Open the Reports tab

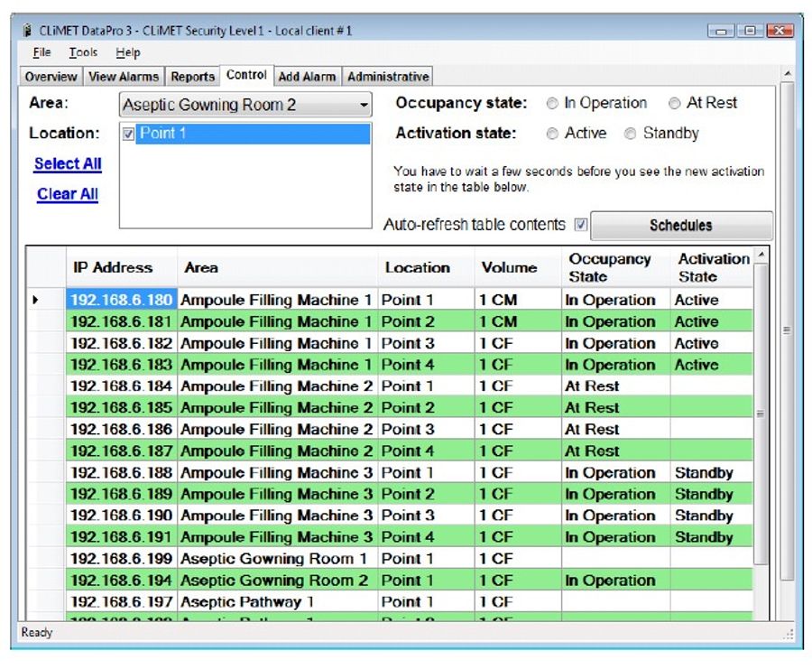[192, 77]
